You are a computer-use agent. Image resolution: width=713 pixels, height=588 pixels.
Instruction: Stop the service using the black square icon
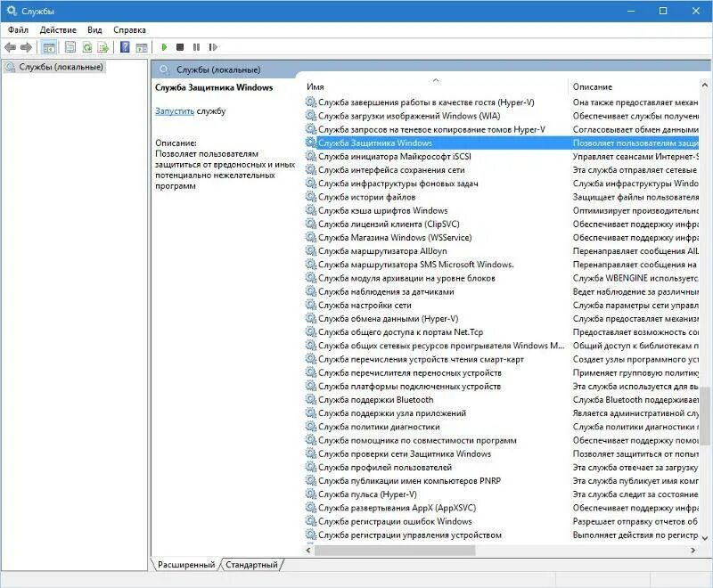coord(181,45)
